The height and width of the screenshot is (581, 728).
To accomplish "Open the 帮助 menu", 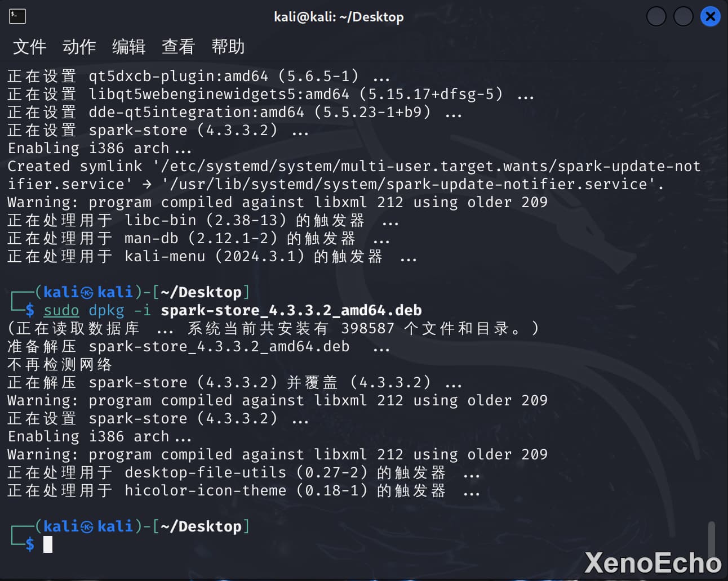I will tap(228, 47).
